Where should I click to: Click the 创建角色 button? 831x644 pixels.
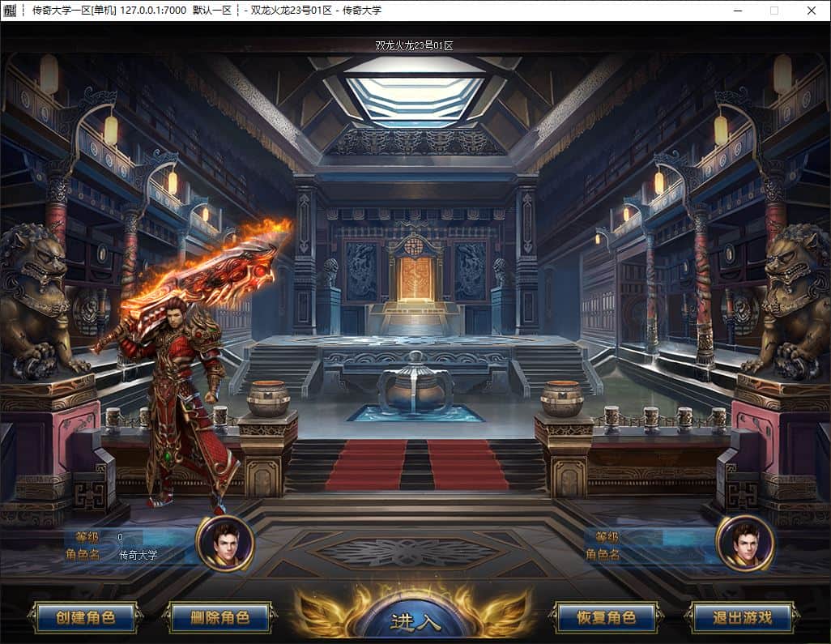[86, 617]
